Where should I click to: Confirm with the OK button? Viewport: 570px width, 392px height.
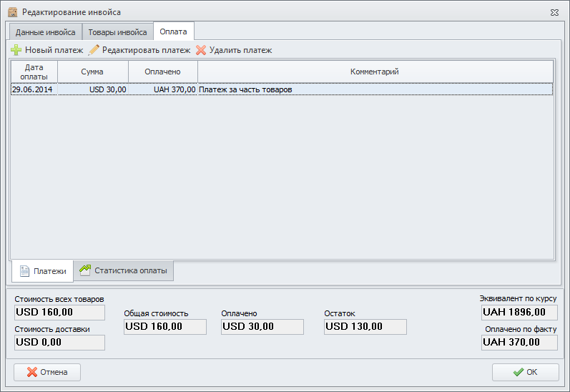click(x=525, y=372)
